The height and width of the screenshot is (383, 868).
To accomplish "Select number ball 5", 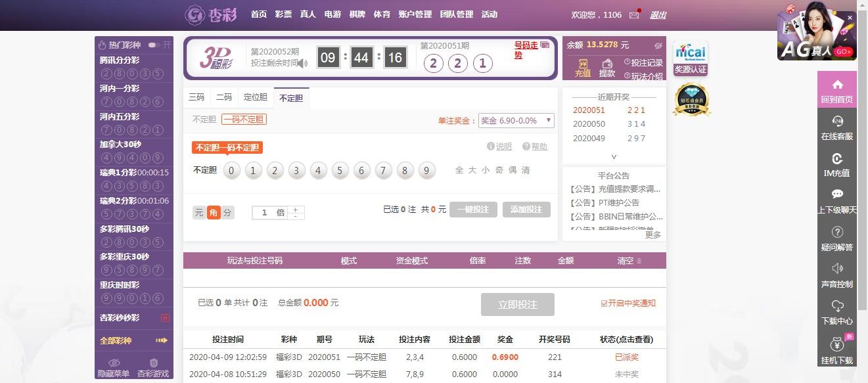I will click(340, 171).
